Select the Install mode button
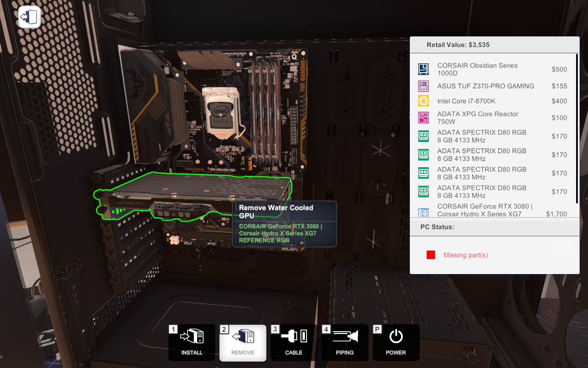 (192, 342)
